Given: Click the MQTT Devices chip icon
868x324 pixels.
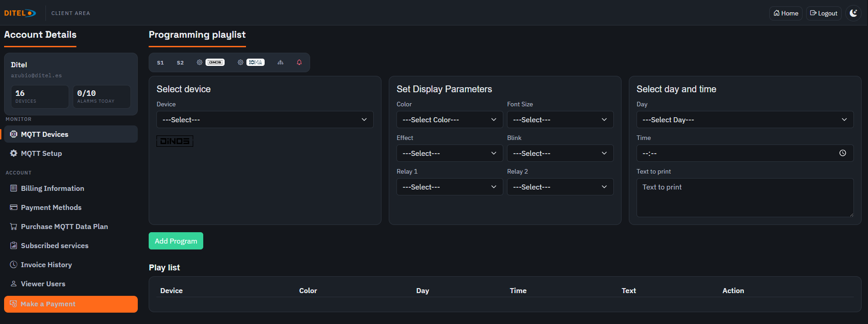Looking at the screenshot, I should 14,134.
